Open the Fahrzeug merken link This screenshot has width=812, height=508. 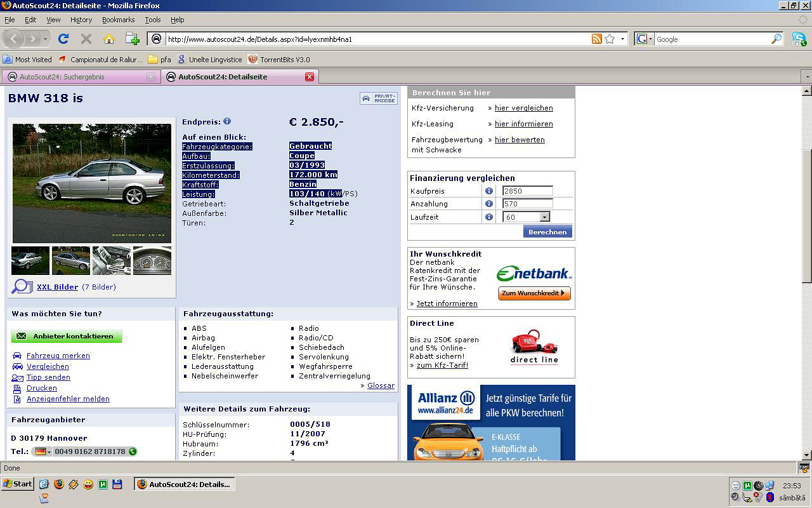58,356
